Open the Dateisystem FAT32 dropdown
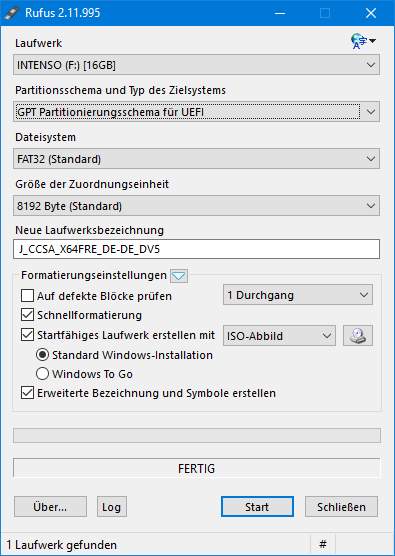 196,159
